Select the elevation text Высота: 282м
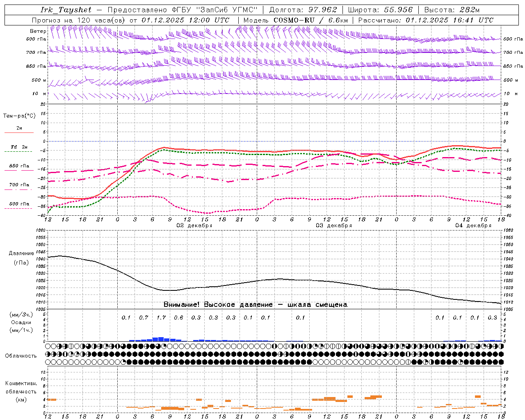Image resolution: width=525 pixels, height=420 pixels. (x=452, y=10)
